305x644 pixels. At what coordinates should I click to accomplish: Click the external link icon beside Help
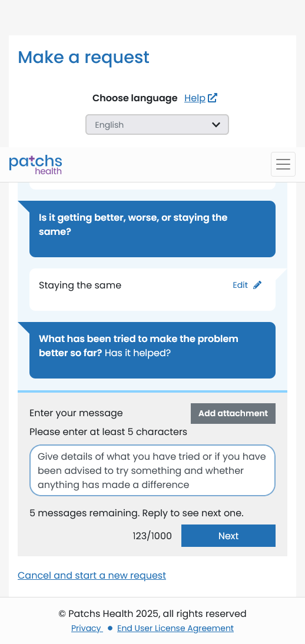click(213, 98)
